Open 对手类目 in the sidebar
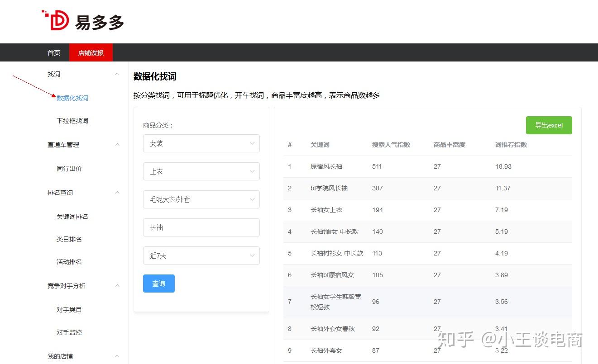 coord(69,310)
